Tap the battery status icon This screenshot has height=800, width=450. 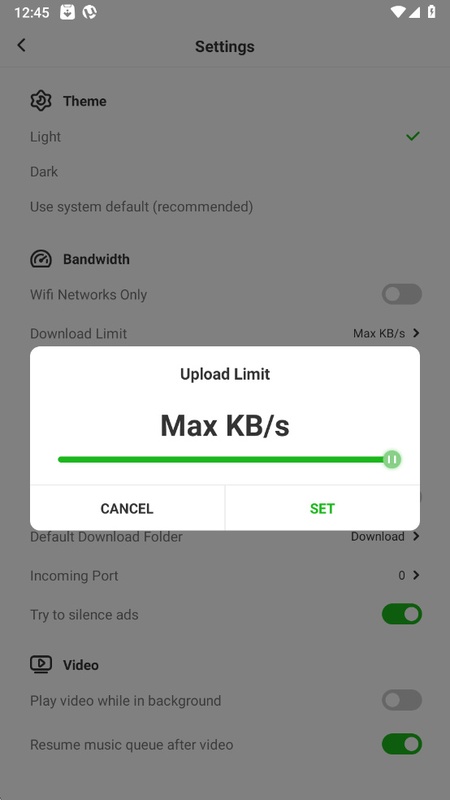(x=432, y=12)
